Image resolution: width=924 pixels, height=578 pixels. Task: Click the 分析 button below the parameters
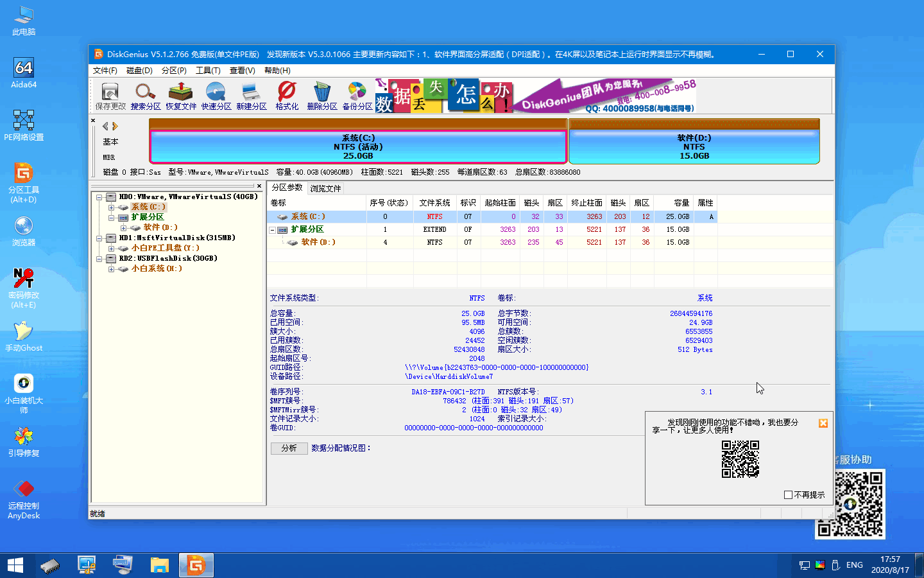coord(289,448)
